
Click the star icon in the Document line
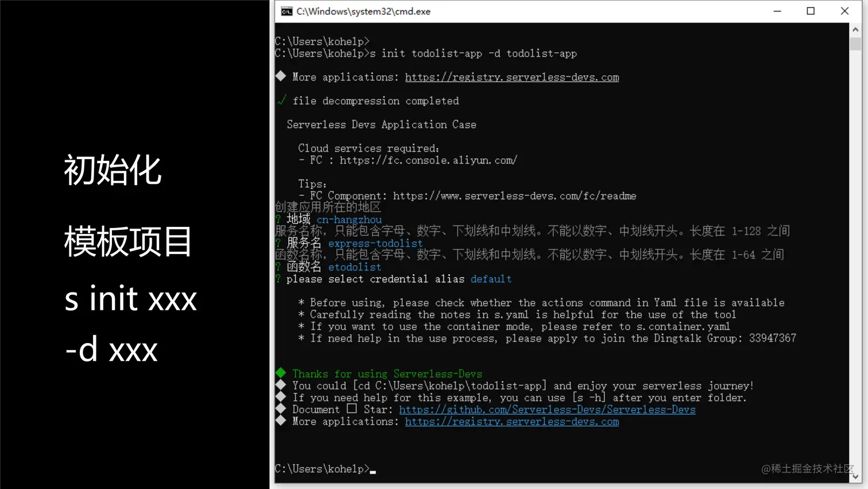pyautogui.click(x=350, y=409)
